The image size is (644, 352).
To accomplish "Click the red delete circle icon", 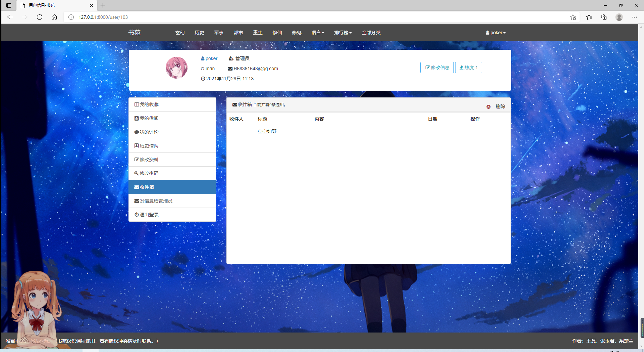I will (488, 107).
